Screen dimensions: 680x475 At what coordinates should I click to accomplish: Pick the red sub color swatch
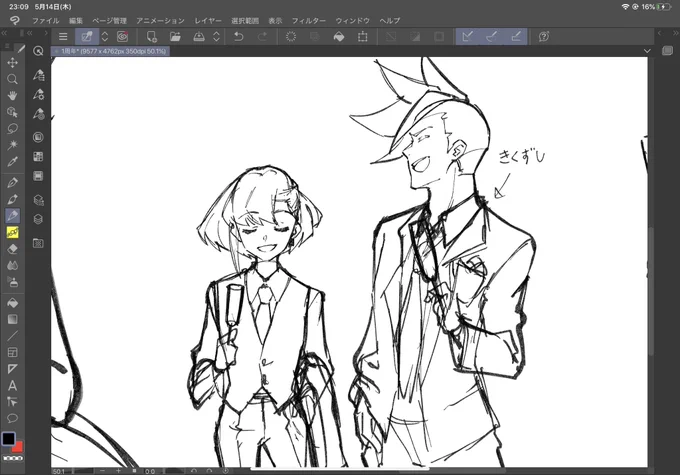tap(18, 446)
